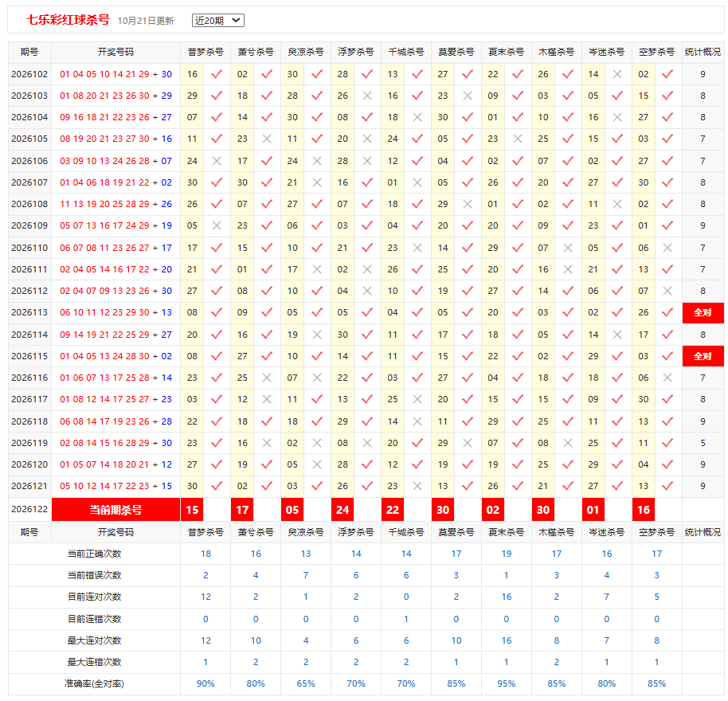Click the check mark beside 04 in row 2026120
Screen dimensions: 728x701
[x=667, y=464]
